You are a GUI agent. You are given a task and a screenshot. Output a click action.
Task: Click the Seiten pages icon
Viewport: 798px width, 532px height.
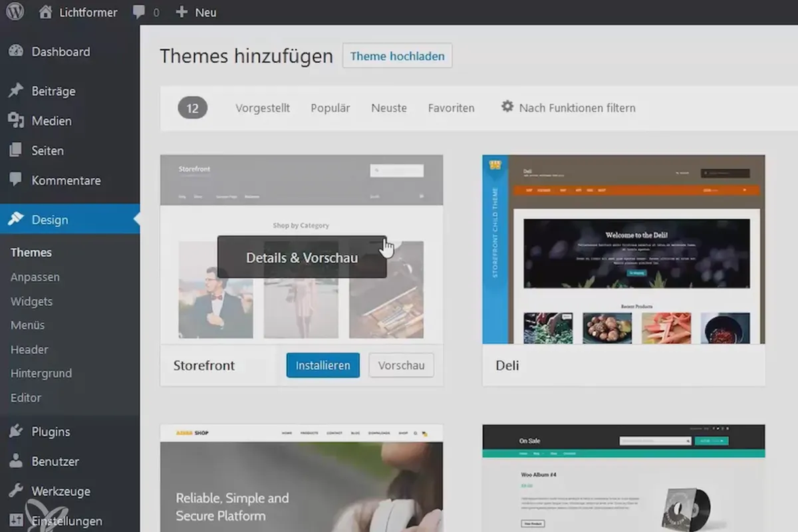tap(16, 150)
